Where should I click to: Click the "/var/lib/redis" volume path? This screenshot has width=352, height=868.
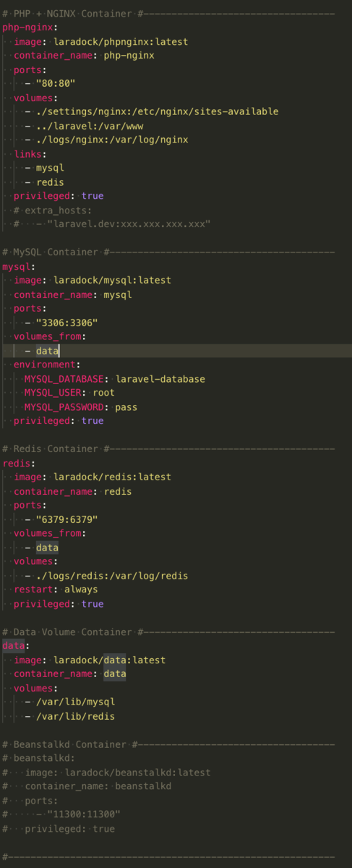[76, 716]
